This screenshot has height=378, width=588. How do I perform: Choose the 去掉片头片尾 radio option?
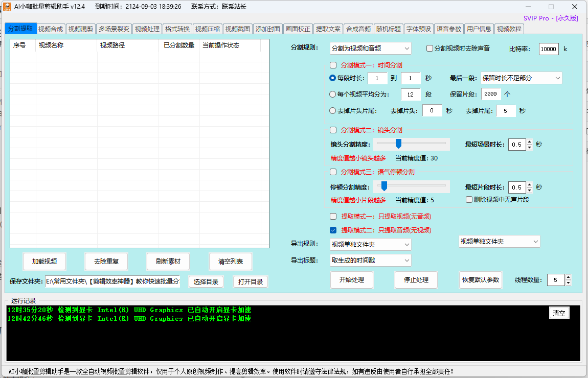pos(332,110)
